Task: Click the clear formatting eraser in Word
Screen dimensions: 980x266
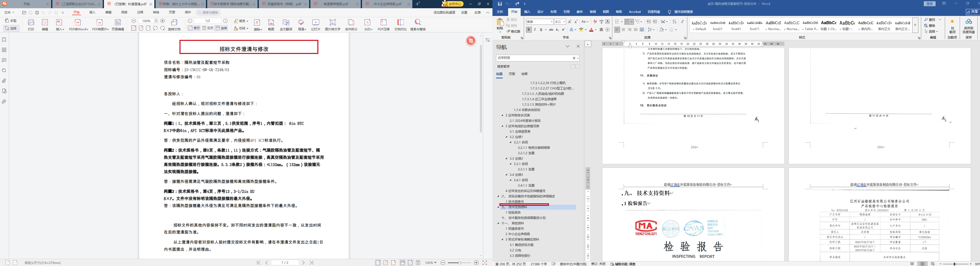Action: (595, 22)
